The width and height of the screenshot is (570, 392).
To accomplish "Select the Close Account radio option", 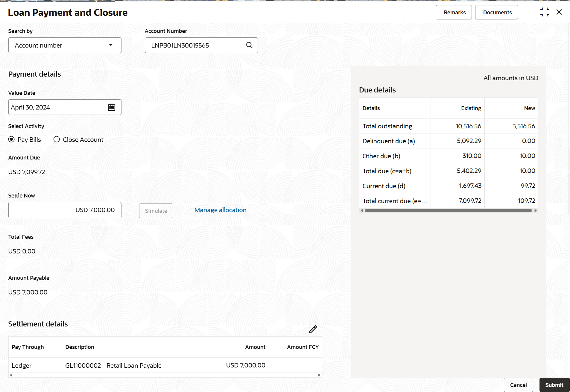I will pos(57,139).
